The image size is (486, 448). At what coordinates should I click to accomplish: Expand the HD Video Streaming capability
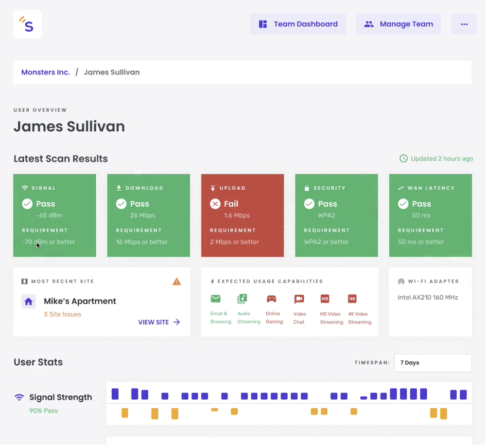pyautogui.click(x=325, y=299)
